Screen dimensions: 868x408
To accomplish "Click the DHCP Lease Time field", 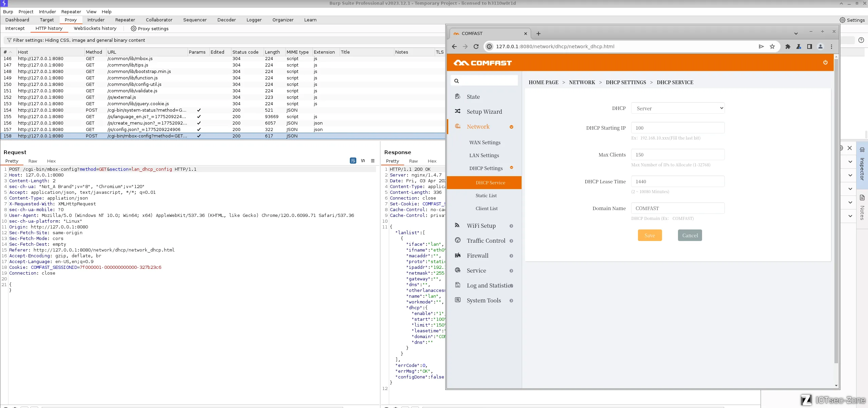I will pos(678,182).
